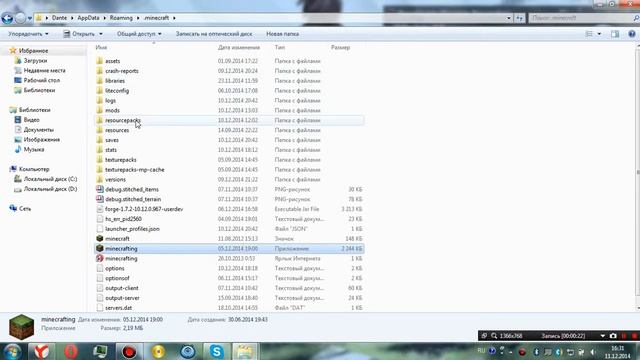Click the Back navigation arrow button
Screen dimensions: 640x360
pos(7,18)
